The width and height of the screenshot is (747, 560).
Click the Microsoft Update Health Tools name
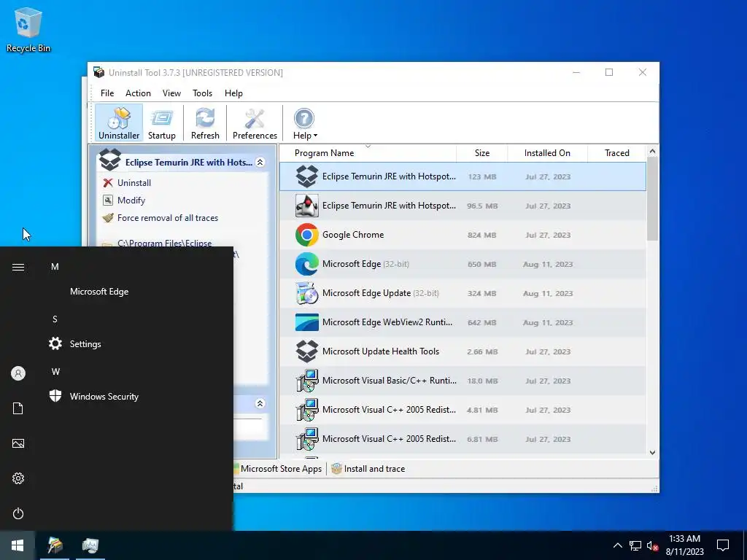381,351
